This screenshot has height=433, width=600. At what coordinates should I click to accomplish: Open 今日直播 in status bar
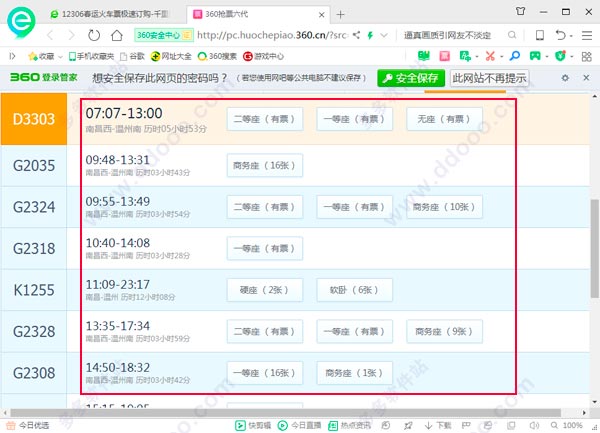point(299,425)
